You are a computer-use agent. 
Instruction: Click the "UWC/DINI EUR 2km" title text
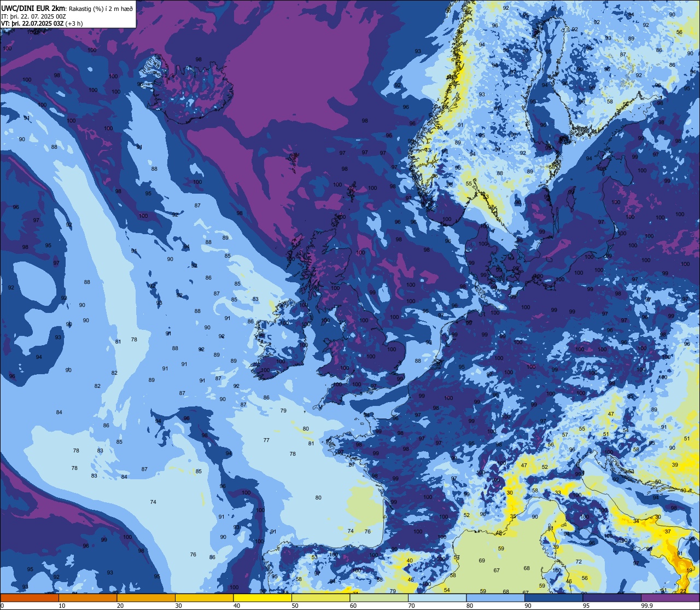(x=33, y=7)
